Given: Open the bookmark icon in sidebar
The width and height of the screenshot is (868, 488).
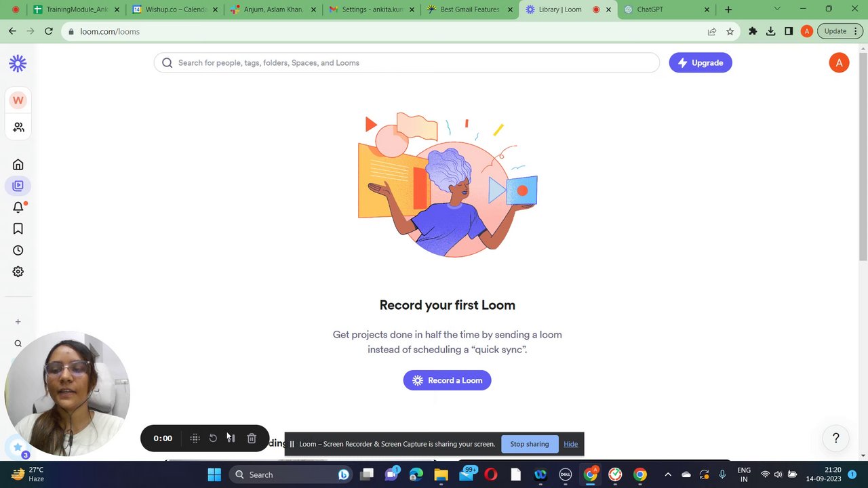Looking at the screenshot, I should tap(18, 229).
